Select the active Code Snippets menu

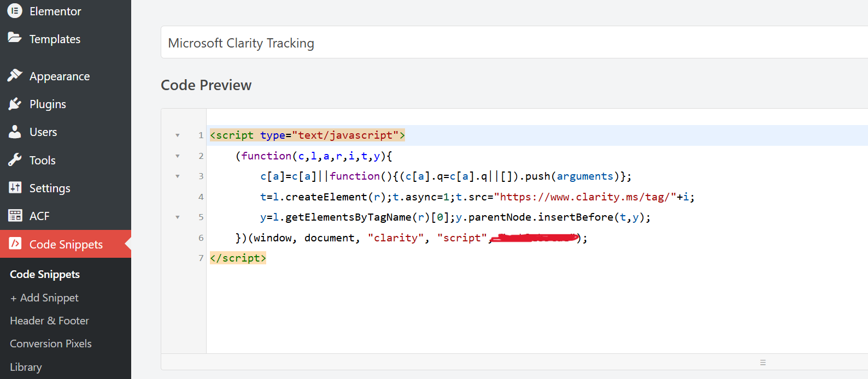pyautogui.click(x=66, y=244)
